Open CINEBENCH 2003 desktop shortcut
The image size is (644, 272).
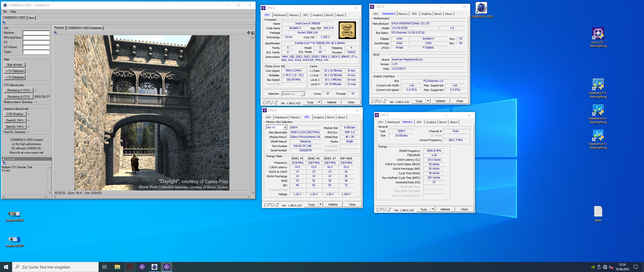coord(481,10)
